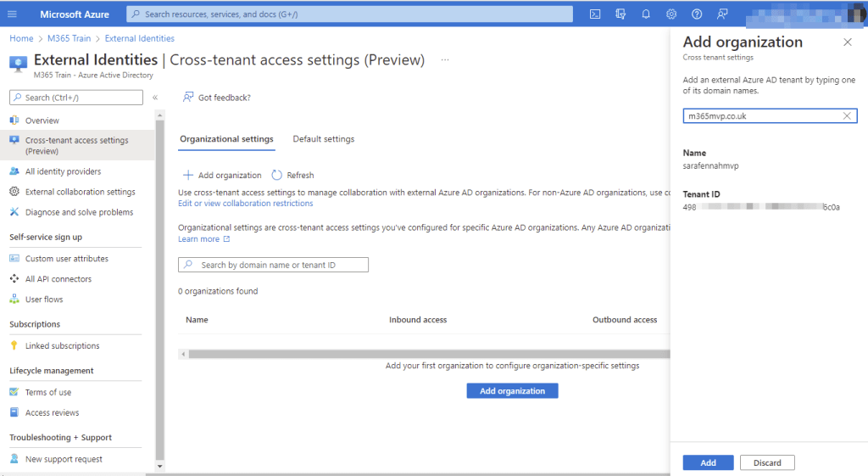Open the Azure portal hamburger menu

click(x=13, y=14)
